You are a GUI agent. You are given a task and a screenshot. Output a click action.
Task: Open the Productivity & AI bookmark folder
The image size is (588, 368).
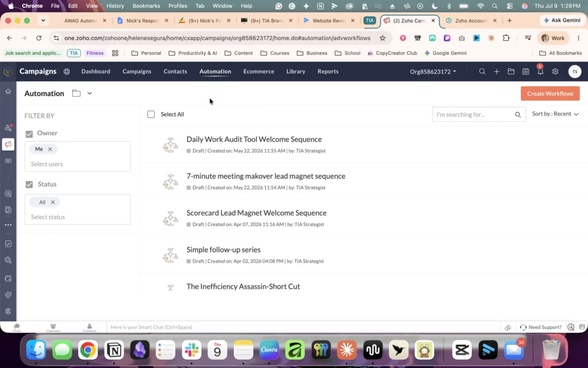pos(193,53)
